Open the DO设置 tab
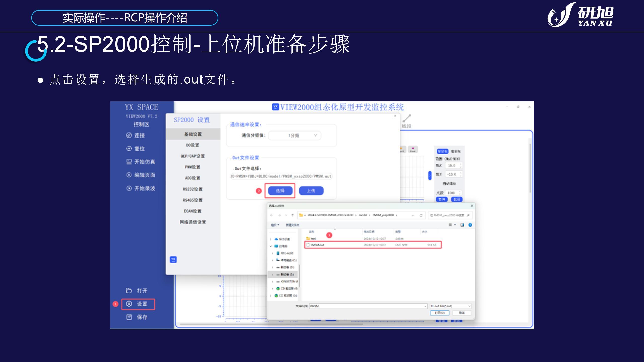644x362 pixels. [193, 145]
